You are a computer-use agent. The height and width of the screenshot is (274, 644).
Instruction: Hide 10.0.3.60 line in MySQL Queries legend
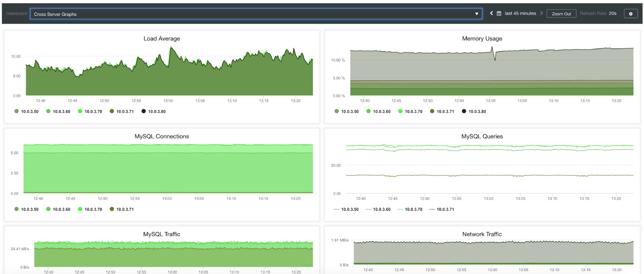[378, 209]
